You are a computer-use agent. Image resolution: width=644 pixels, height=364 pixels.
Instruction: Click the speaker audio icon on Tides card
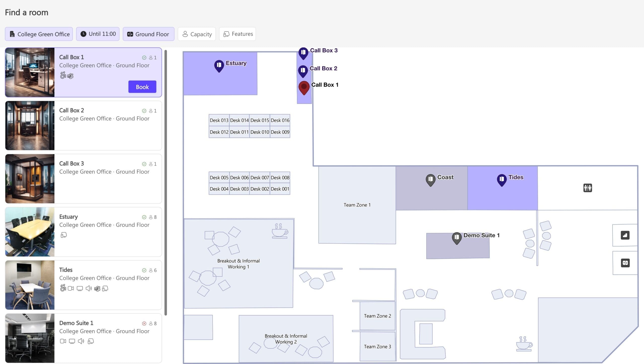coord(89,288)
